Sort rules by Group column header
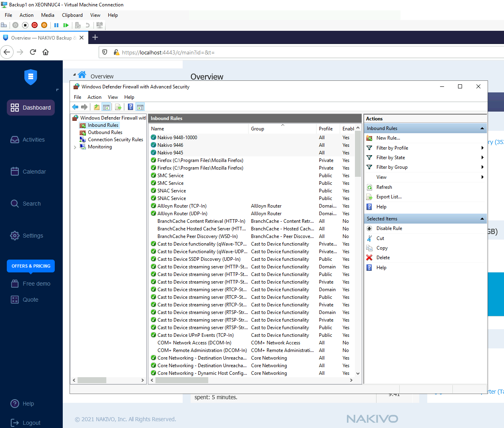This screenshot has width=504, height=428. coord(282,129)
